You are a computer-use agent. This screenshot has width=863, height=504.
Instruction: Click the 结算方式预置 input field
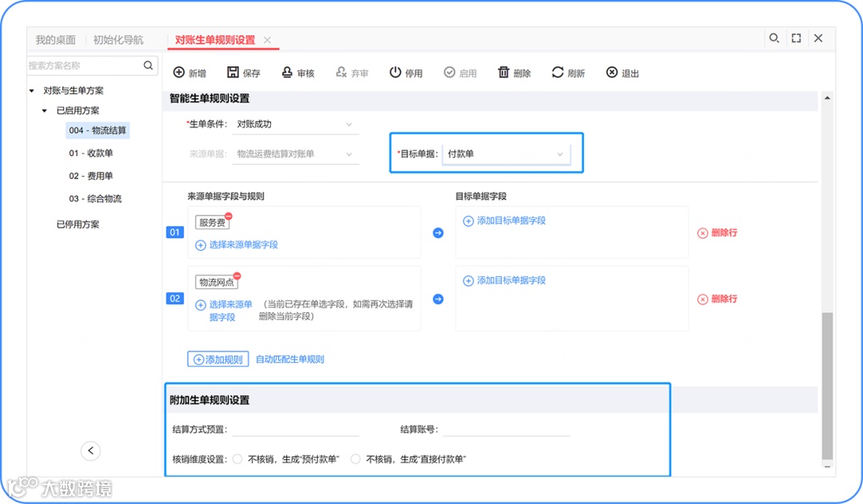pyautogui.click(x=296, y=429)
